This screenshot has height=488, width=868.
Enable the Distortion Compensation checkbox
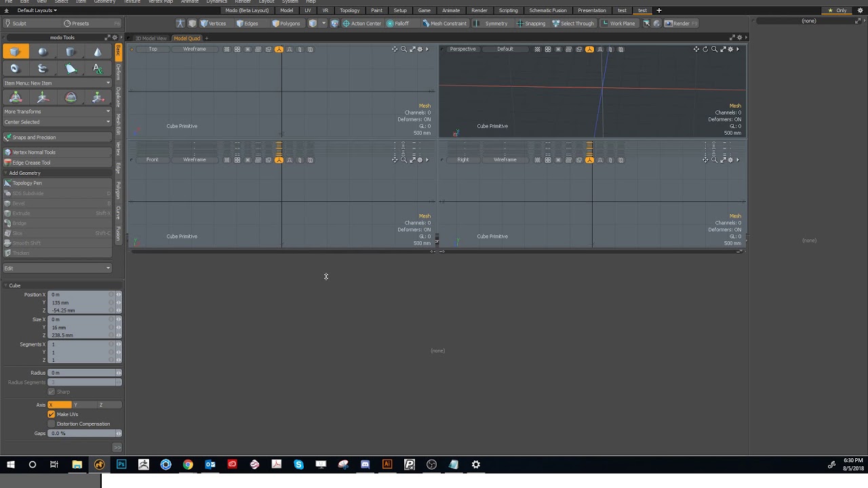51,424
